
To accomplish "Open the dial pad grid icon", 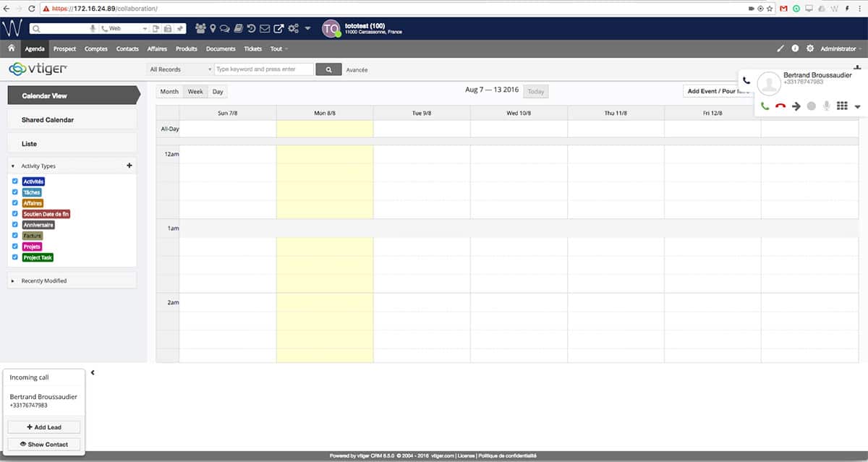I will (841, 106).
